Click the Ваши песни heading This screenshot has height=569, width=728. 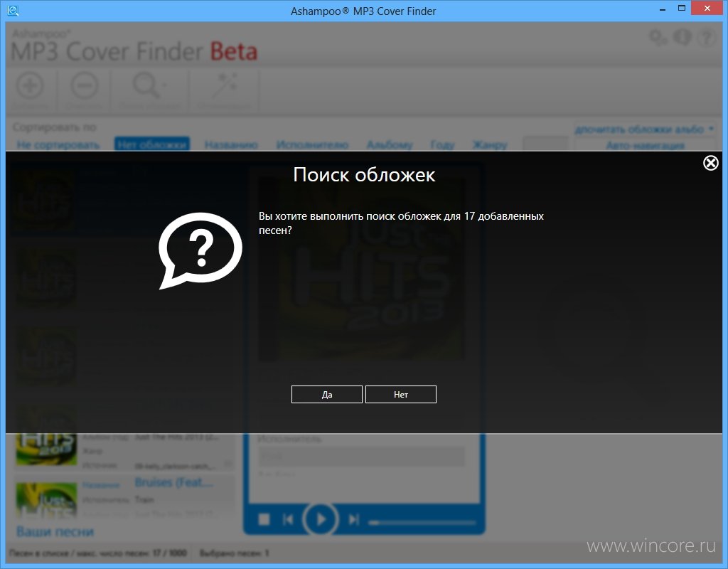pyautogui.click(x=55, y=531)
